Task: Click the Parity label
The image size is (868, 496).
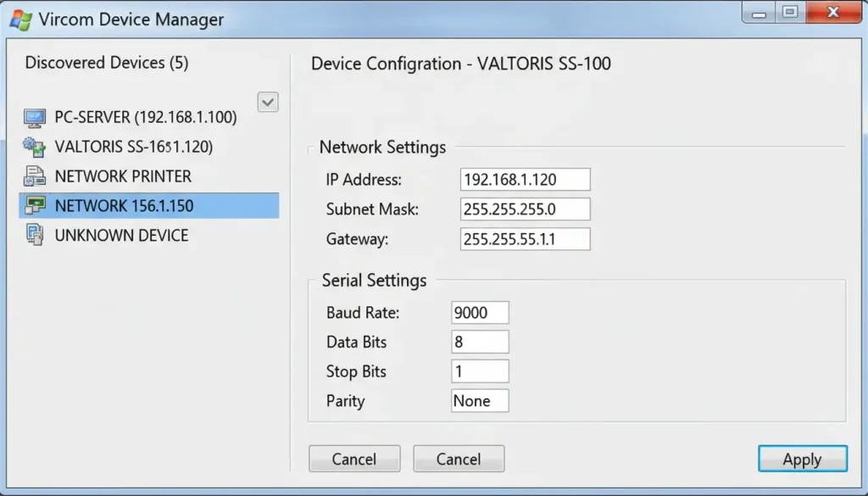Action: 346,401
